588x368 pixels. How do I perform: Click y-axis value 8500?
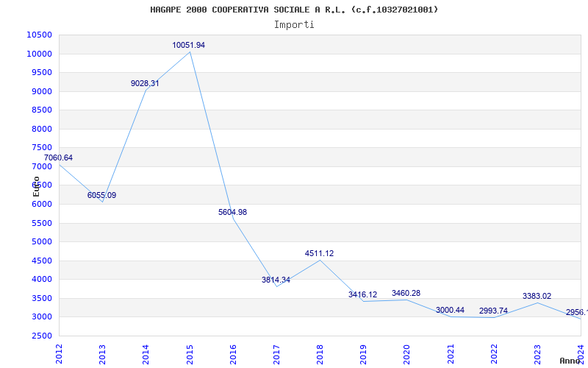pos(41,110)
